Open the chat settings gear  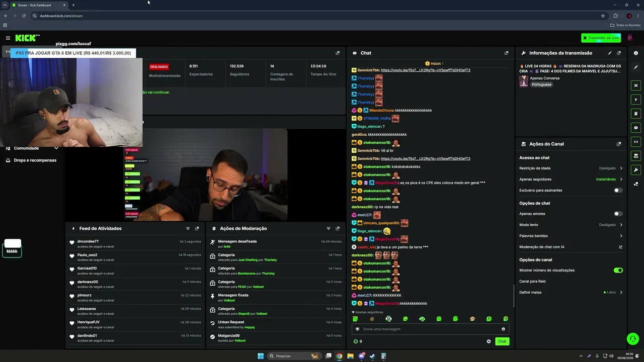(x=489, y=341)
